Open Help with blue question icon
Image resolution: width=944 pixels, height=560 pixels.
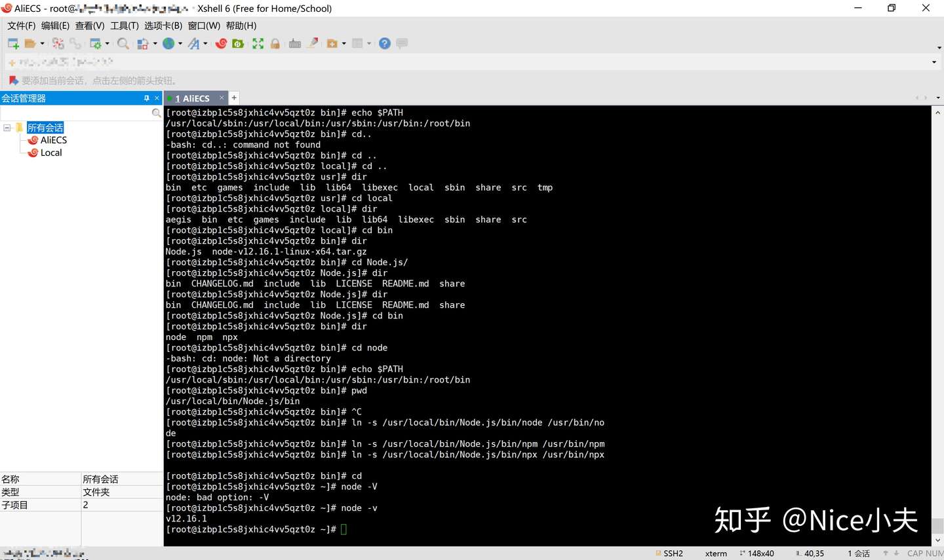(385, 44)
